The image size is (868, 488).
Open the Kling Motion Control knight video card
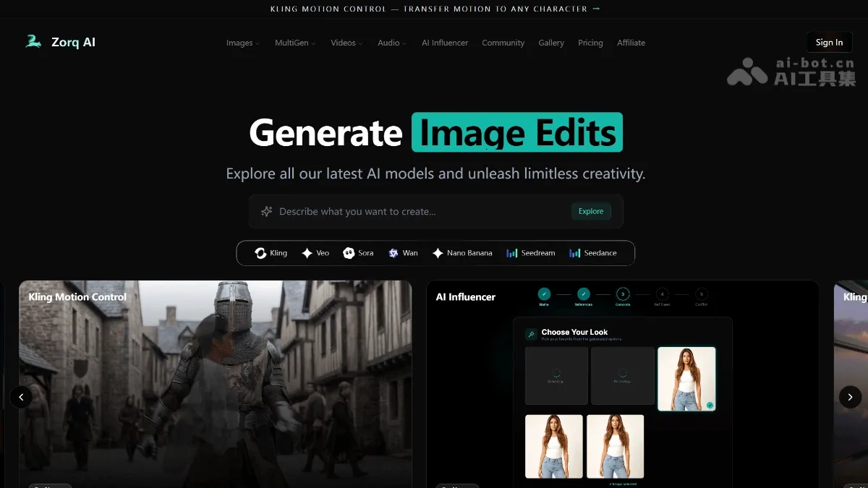(x=215, y=384)
